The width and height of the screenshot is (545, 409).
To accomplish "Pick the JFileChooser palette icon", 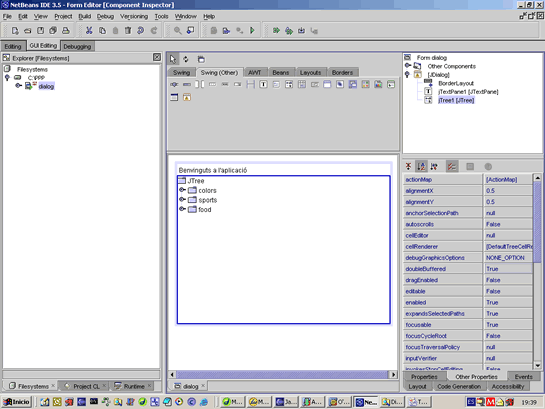I will pos(378,84).
